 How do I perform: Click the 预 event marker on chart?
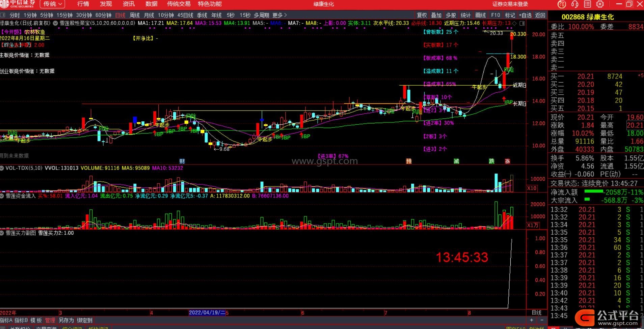tap(409, 161)
